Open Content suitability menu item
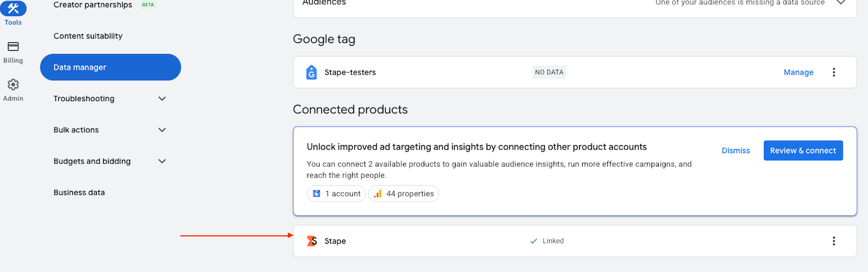Screen dimensions: 868x272 point(88,36)
